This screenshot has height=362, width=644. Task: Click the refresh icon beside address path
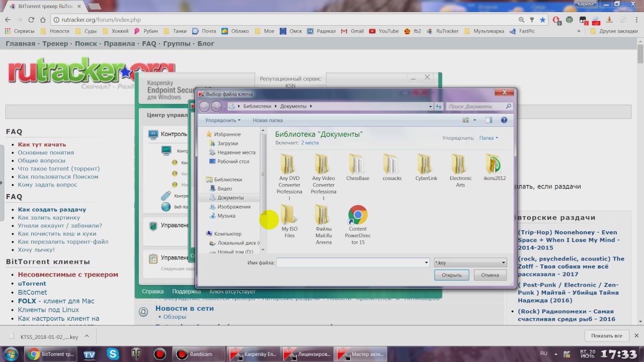pyautogui.click(x=439, y=106)
